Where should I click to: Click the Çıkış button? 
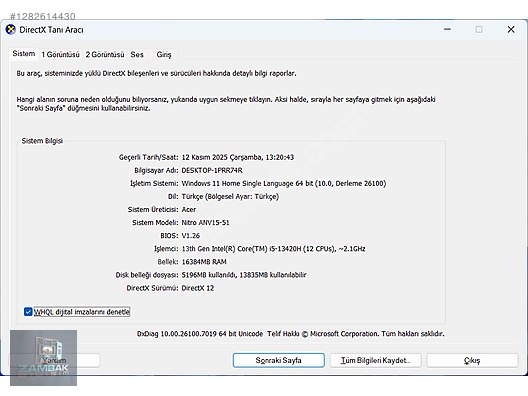472,360
